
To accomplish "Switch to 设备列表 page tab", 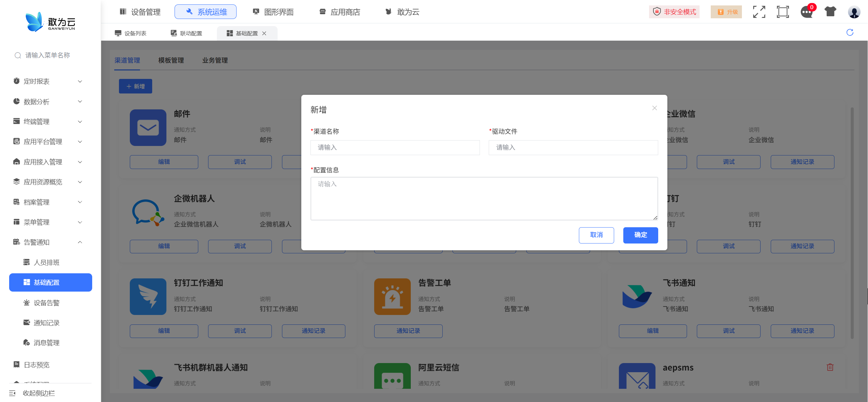I will 131,33.
